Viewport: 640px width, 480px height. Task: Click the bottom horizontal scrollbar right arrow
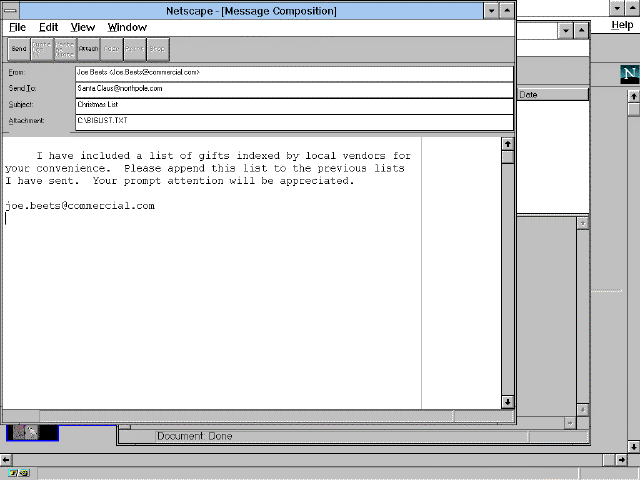coord(621,460)
